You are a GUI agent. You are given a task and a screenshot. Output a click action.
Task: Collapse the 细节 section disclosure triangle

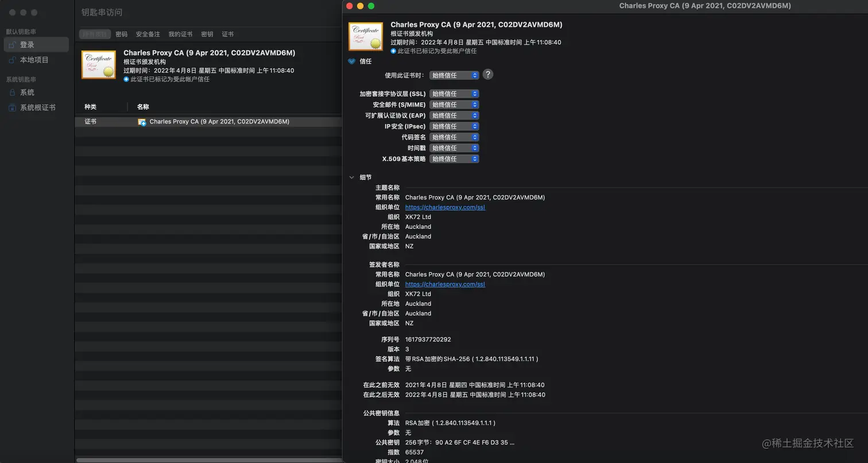tap(351, 178)
